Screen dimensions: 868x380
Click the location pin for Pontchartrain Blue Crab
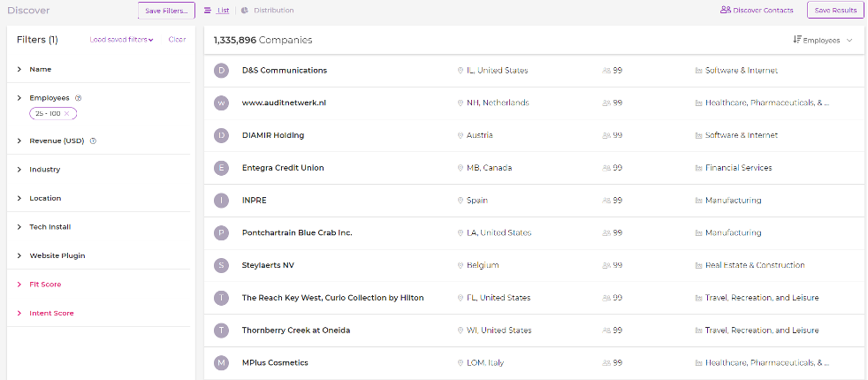pyautogui.click(x=460, y=233)
